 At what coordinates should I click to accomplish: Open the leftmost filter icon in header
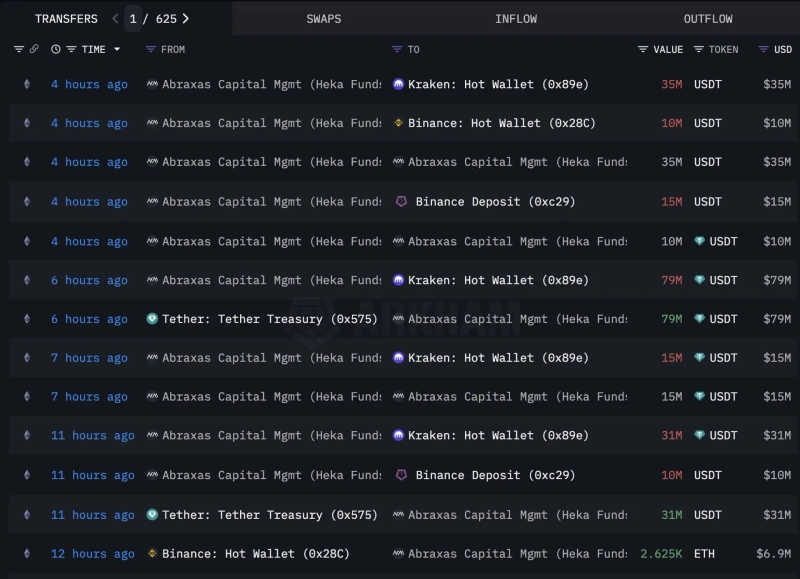[18, 49]
